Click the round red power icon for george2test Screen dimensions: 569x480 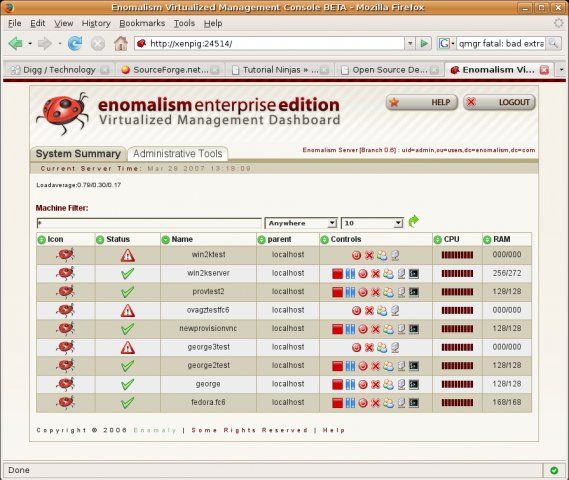363,366
